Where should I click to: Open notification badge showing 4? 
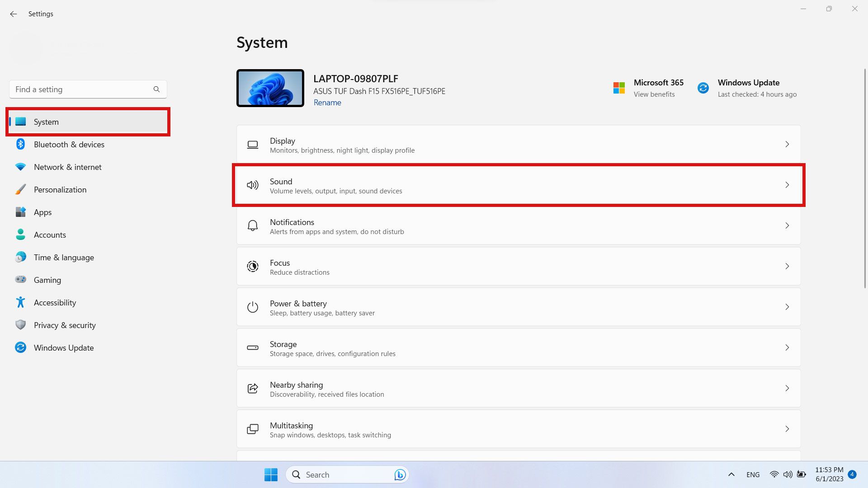click(852, 474)
